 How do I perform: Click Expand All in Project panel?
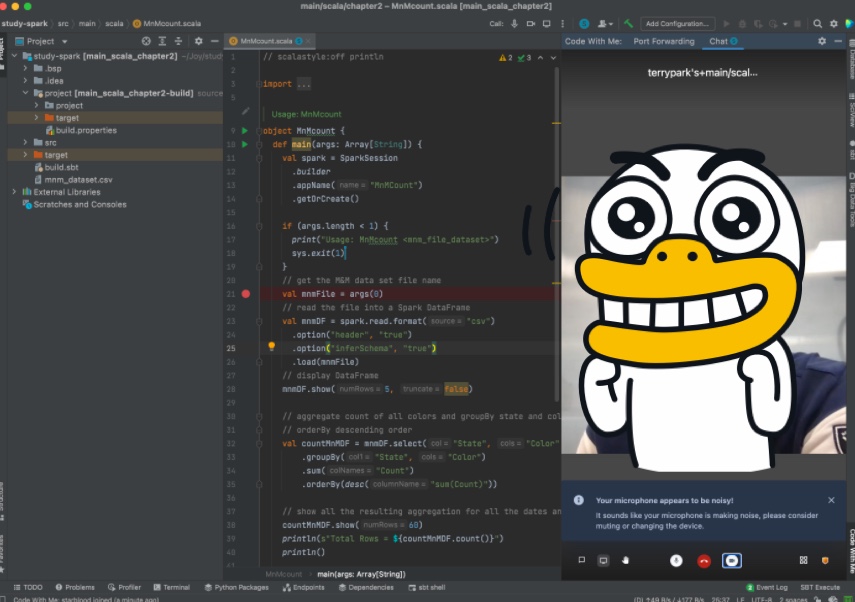(x=162, y=41)
